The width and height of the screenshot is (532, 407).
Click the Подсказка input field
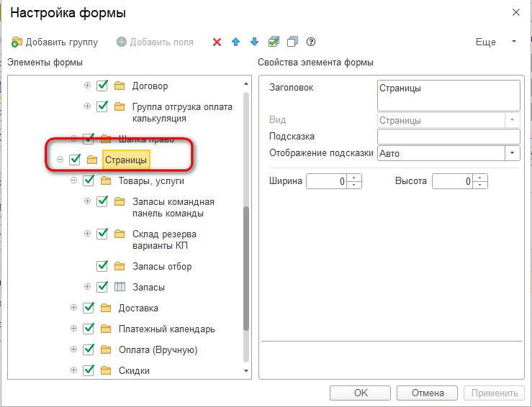(448, 137)
